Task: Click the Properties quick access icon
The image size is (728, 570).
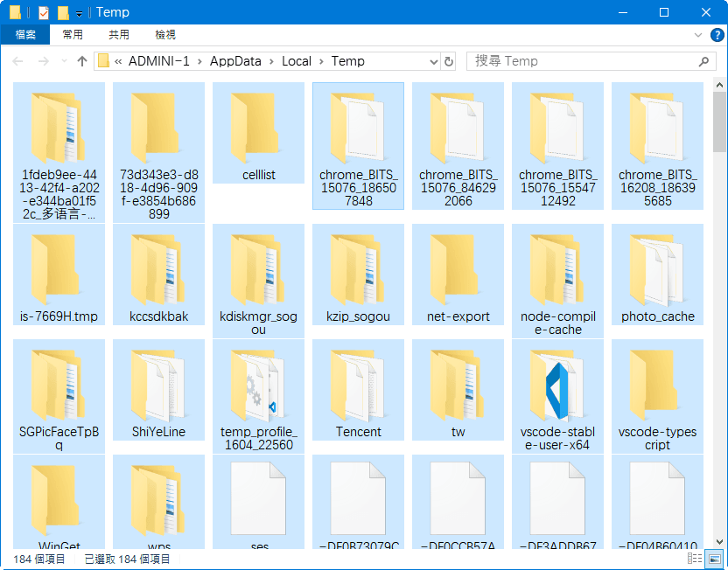Action: (43, 12)
